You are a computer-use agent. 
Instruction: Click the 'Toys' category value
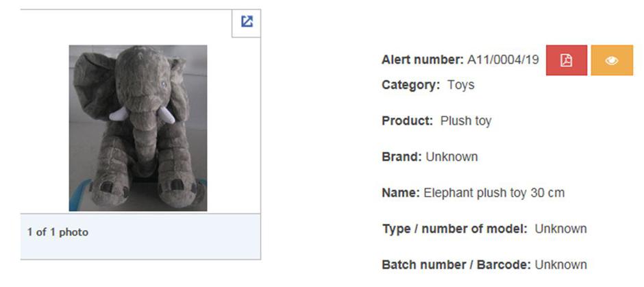pyautogui.click(x=460, y=85)
